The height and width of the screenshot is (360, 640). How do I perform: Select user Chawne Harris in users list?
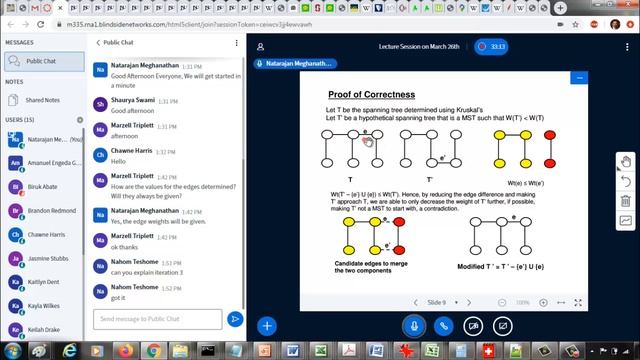click(x=44, y=235)
